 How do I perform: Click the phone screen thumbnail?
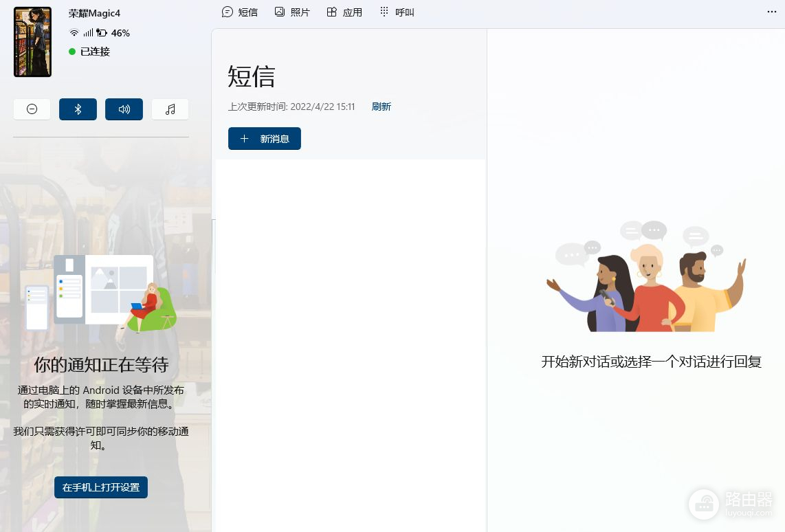32,42
